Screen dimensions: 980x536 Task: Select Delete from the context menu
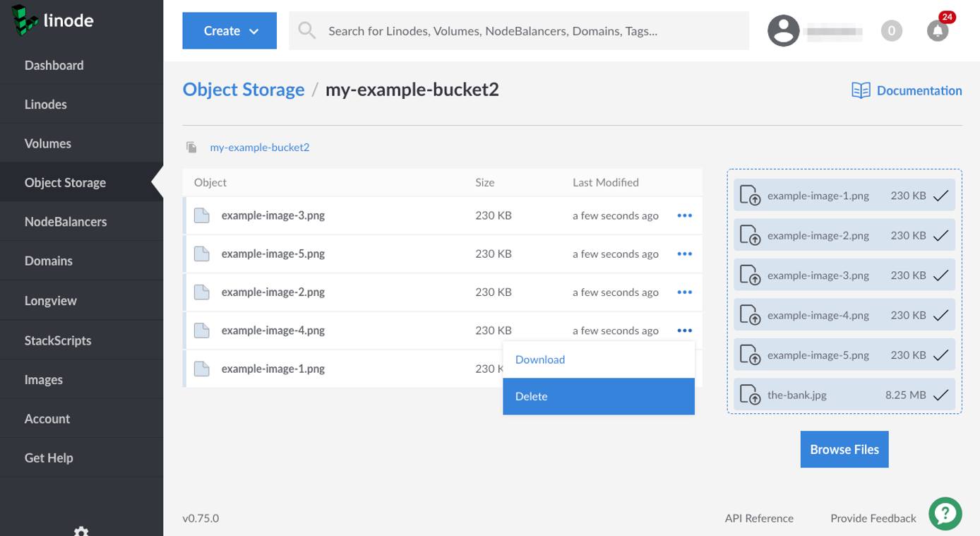tap(598, 396)
